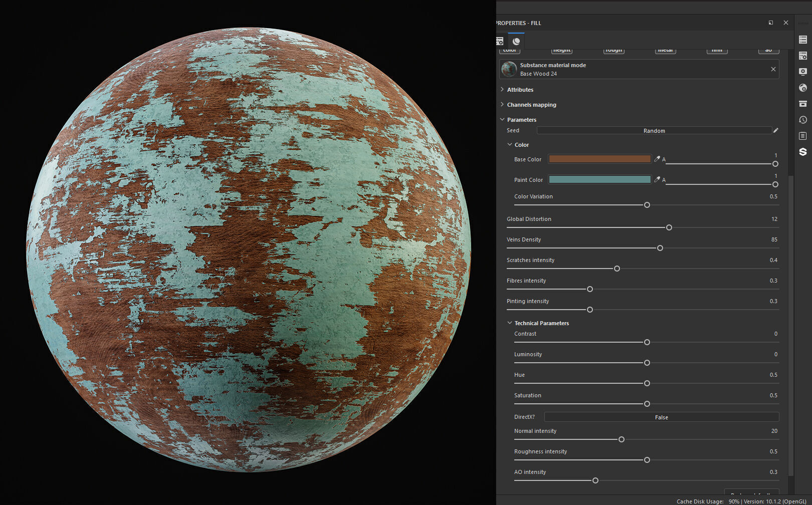812x505 pixels.
Task: Open the History clock icon
Action: (x=802, y=120)
